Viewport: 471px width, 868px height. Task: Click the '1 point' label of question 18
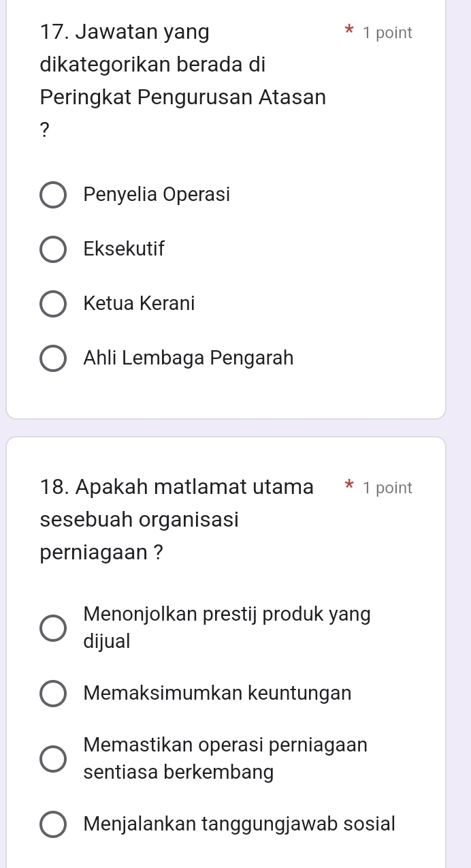(387, 488)
